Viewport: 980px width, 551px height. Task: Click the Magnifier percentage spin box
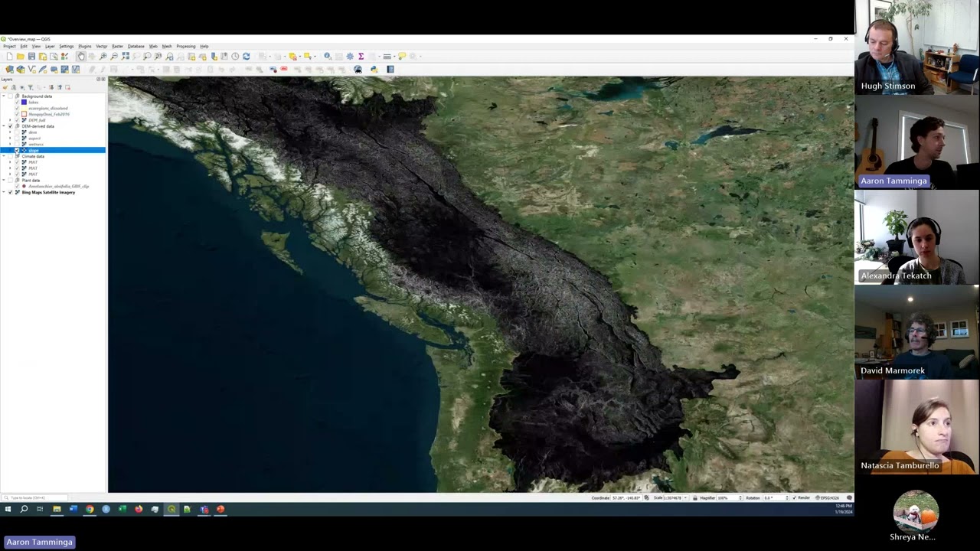click(730, 497)
